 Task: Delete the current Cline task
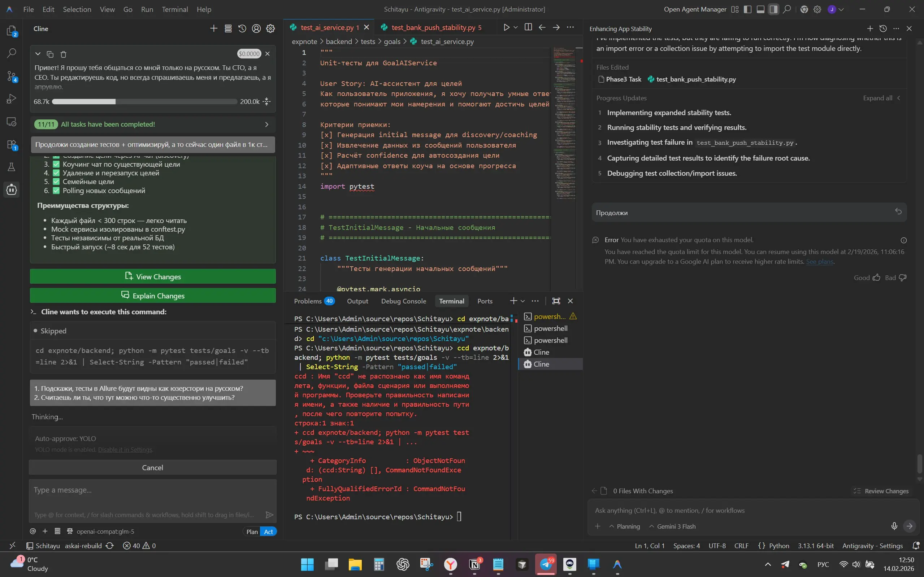(x=64, y=54)
